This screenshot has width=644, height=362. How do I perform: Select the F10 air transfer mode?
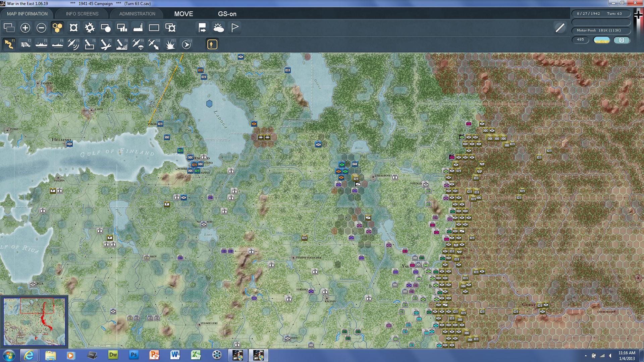point(154,44)
